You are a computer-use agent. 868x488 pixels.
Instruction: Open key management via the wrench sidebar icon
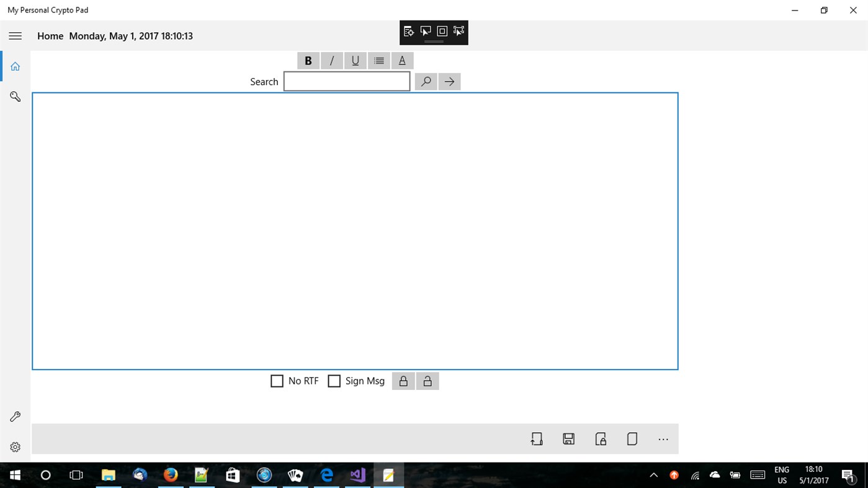tap(15, 416)
